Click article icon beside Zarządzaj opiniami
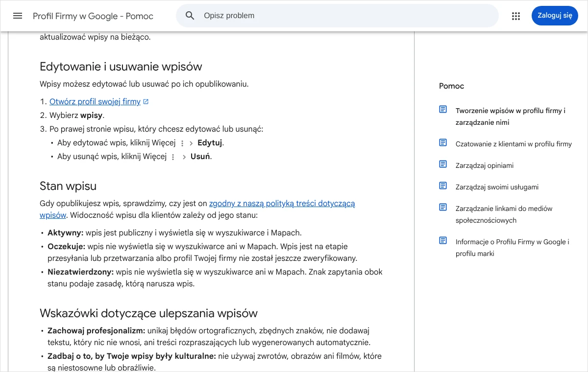Viewport: 588px width, 372px height. point(443,164)
